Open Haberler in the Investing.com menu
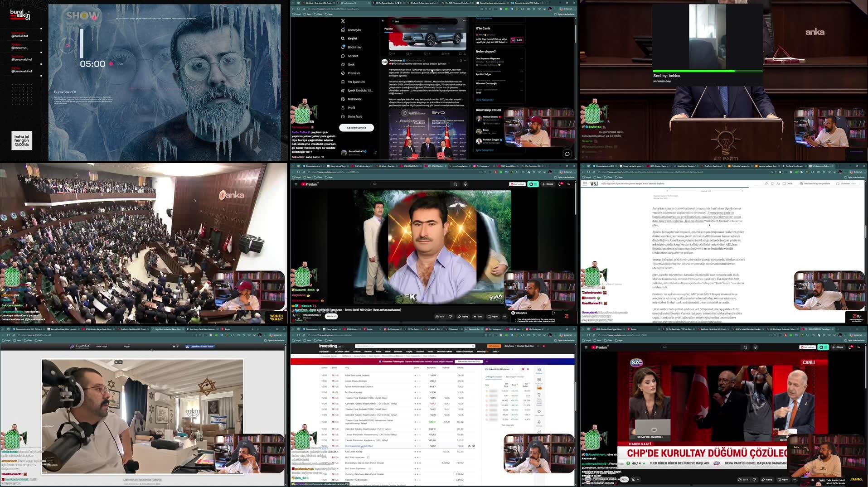Image resolution: width=868 pixels, height=487 pixels. (368, 352)
